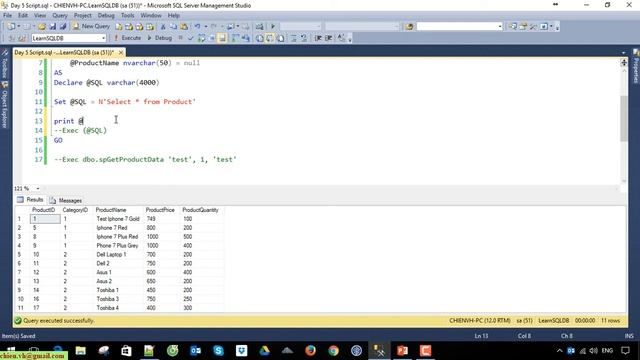Click the Save icon in toolbar
The width and height of the screenshot is (640, 360).
pos(52,27)
